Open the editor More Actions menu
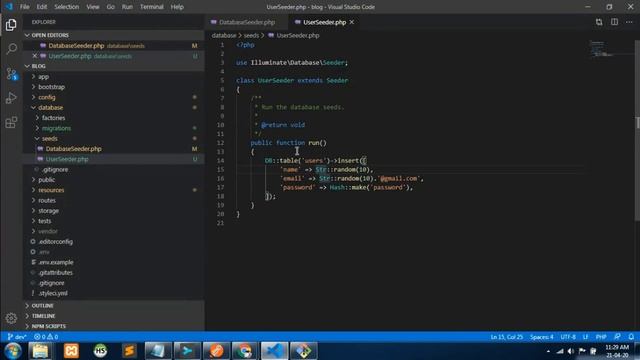This screenshot has width=640, height=360. pos(629,22)
